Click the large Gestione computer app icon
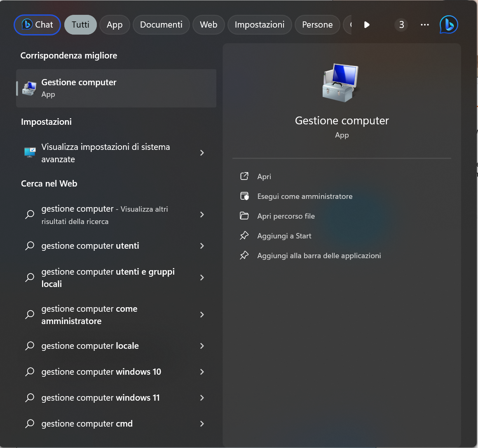This screenshot has height=448, width=478. coord(341,83)
